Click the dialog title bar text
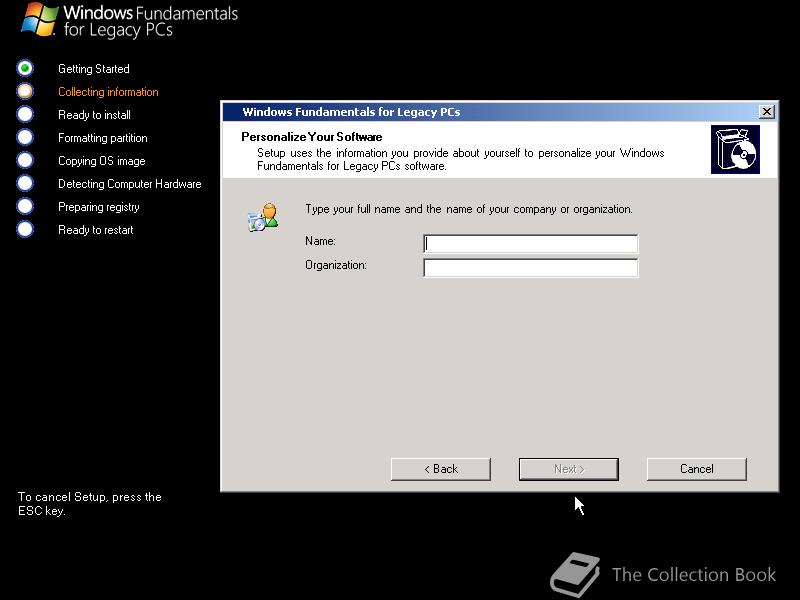Screen dimensions: 800x600 click(351, 112)
